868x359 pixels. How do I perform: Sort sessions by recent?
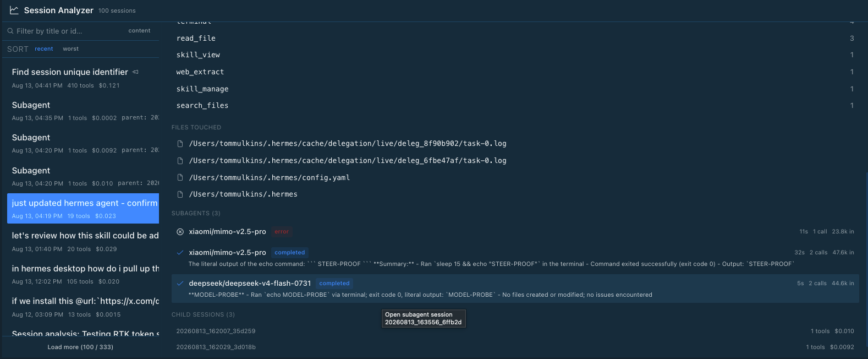pos(44,49)
